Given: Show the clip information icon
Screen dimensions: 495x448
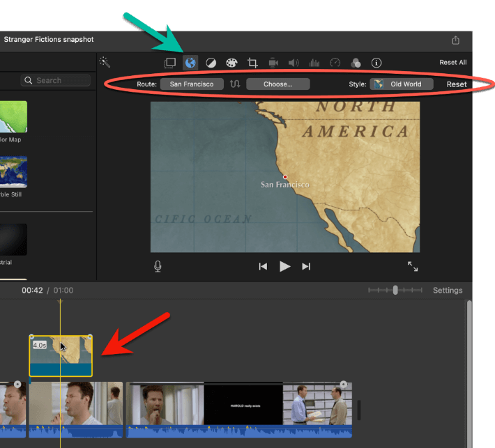Looking at the screenshot, I should 376,63.
